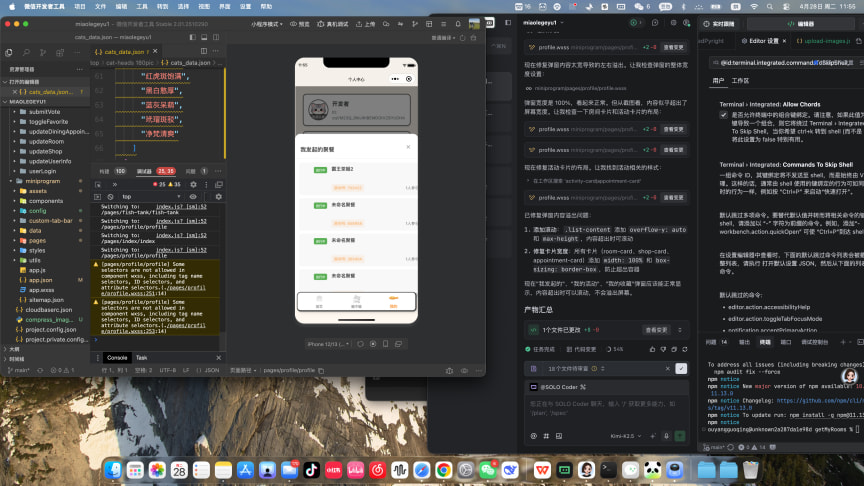Image resolution: width=864 pixels, height=486 pixels.
Task: Click the clear console icon
Action: click(110, 197)
